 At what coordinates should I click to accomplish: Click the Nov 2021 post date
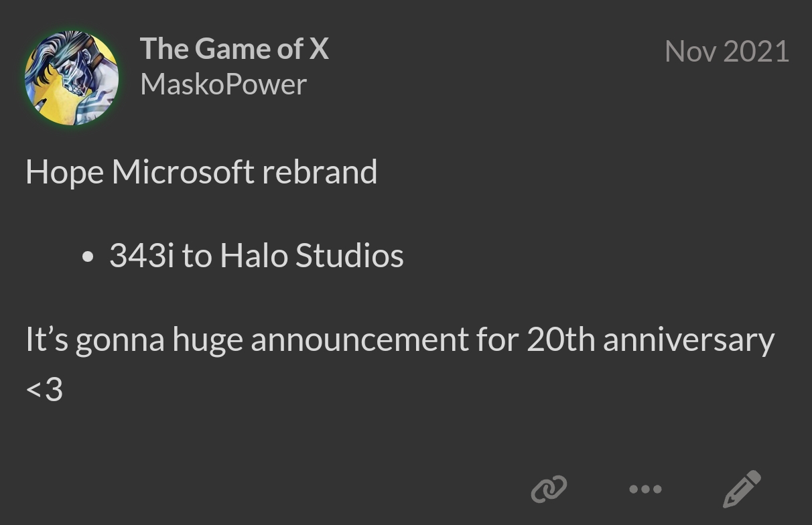tap(727, 52)
